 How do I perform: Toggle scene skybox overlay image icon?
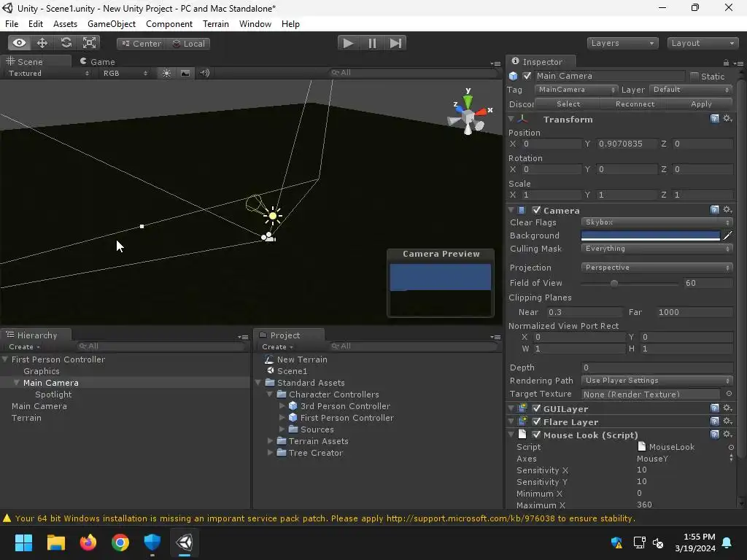click(x=185, y=73)
